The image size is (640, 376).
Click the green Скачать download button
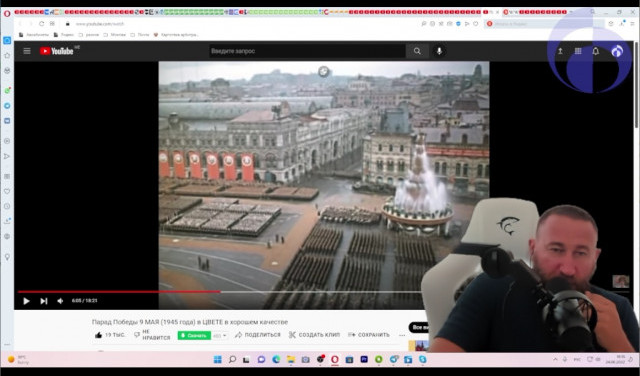194,335
